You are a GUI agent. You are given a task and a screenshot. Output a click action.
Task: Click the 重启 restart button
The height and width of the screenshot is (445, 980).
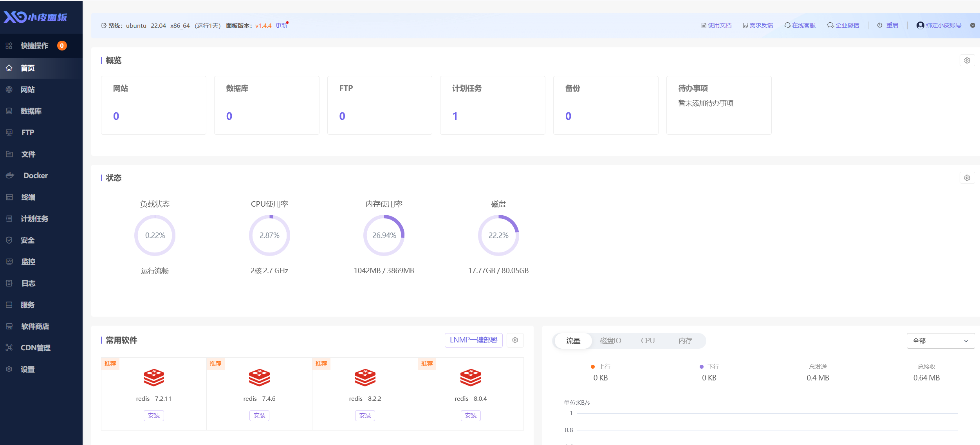pyautogui.click(x=888, y=25)
